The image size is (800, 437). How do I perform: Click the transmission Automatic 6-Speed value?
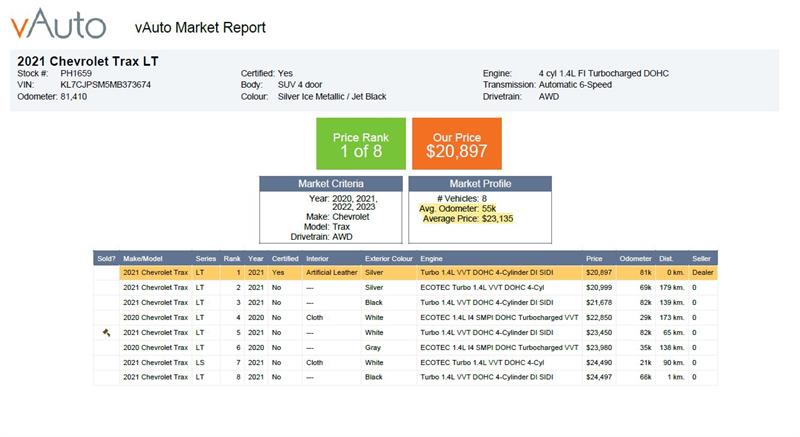(x=575, y=85)
